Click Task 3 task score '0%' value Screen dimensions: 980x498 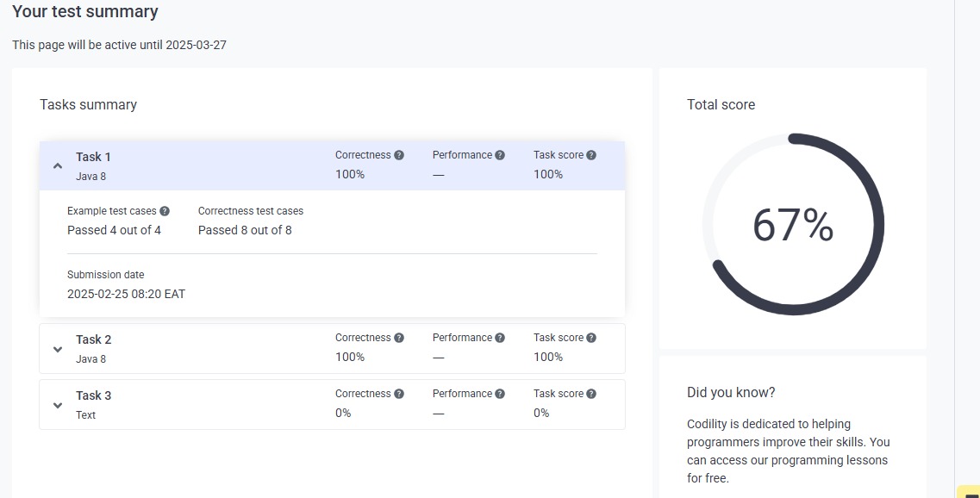(541, 413)
